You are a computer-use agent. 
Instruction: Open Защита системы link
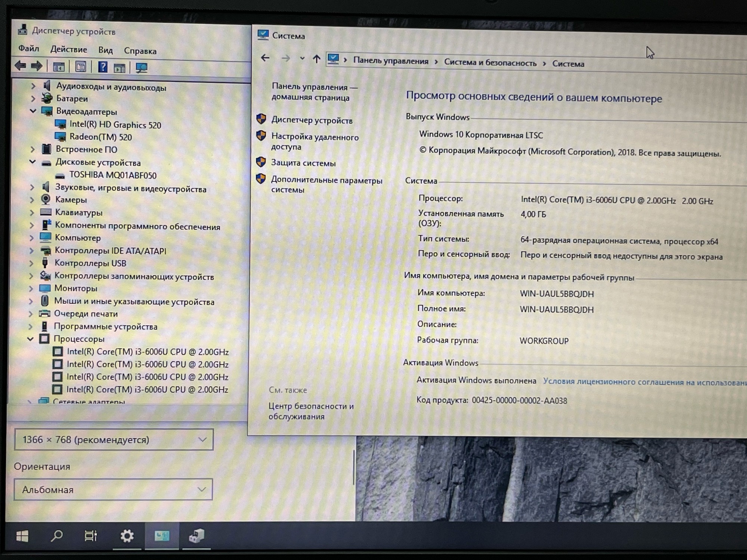tap(303, 163)
